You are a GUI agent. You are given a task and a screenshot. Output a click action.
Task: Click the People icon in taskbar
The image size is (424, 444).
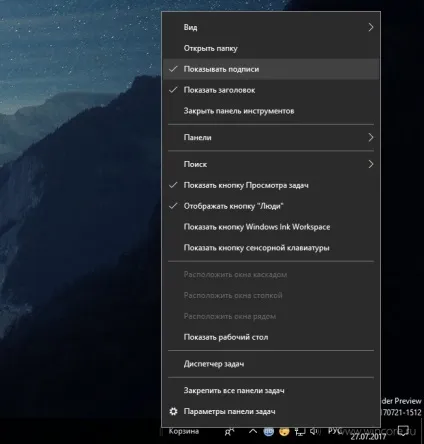tap(229, 432)
